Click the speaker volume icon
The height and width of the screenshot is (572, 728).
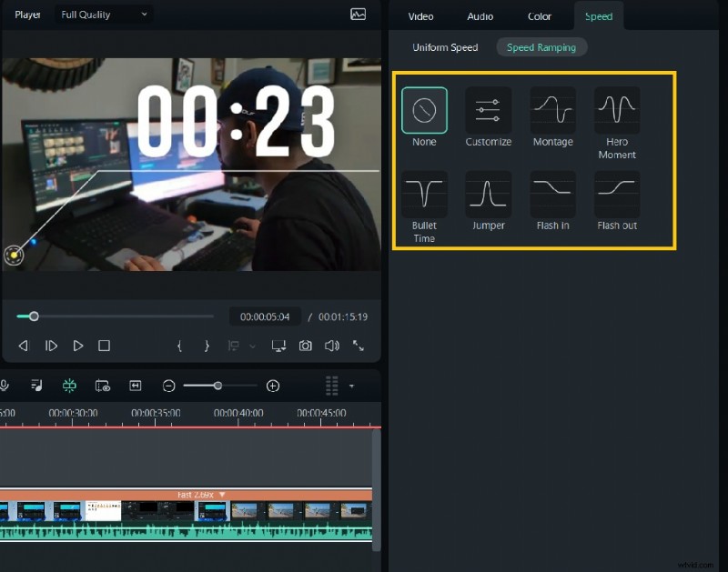(331, 346)
